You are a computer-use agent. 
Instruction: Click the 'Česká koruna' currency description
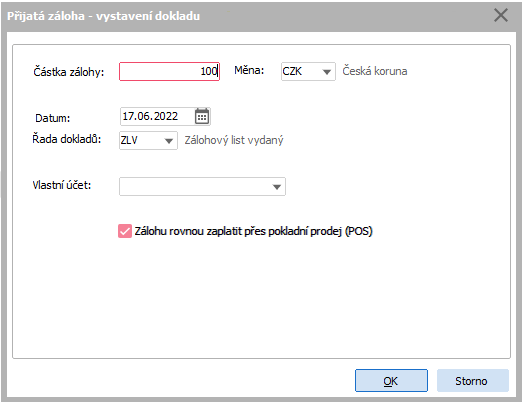pyautogui.click(x=375, y=71)
